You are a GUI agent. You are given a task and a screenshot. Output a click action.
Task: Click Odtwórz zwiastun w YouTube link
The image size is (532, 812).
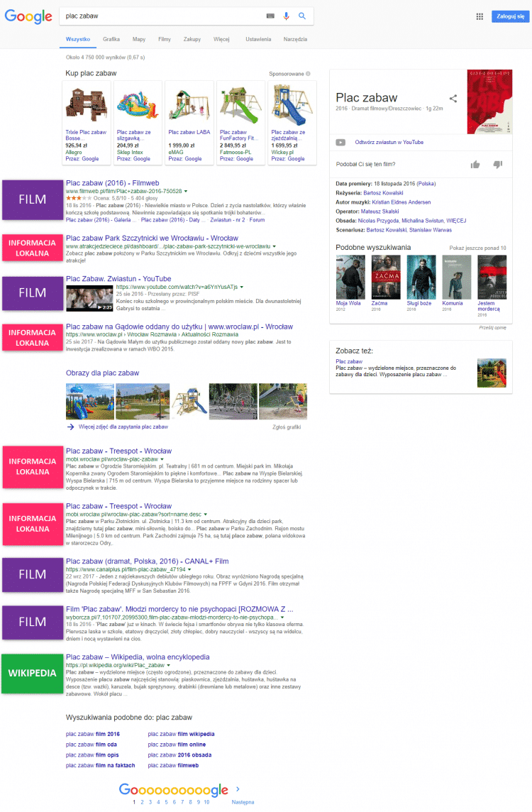pyautogui.click(x=389, y=143)
